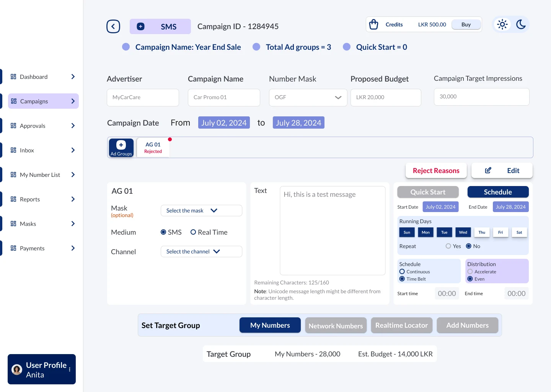Open the Number Mask OGF dropdown
Viewport: 551px width, 392px height.
tap(308, 98)
